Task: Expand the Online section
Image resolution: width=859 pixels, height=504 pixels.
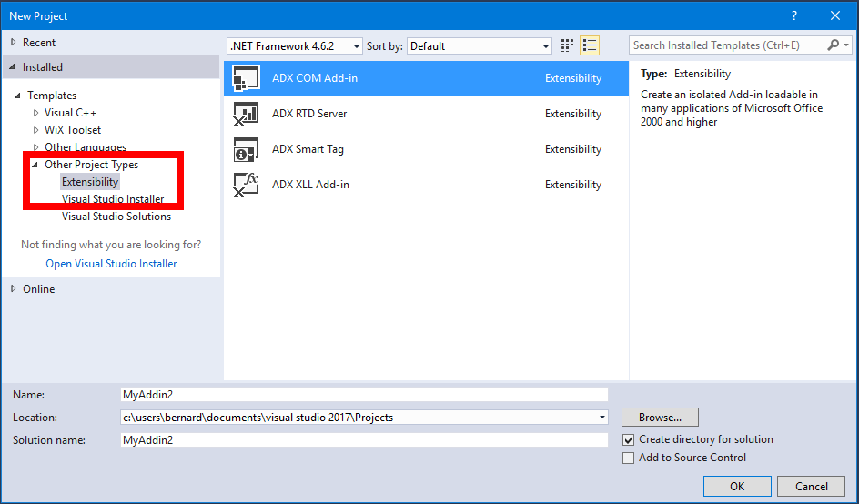Action: coord(14,288)
